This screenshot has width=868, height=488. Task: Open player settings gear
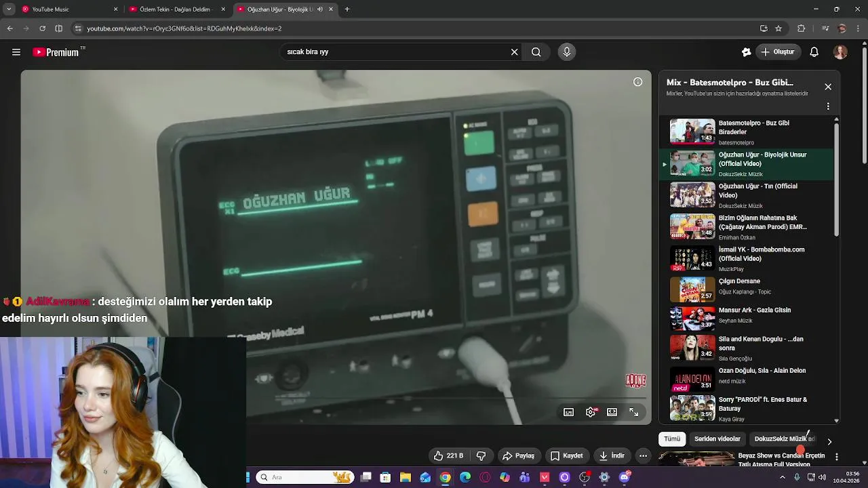point(591,412)
